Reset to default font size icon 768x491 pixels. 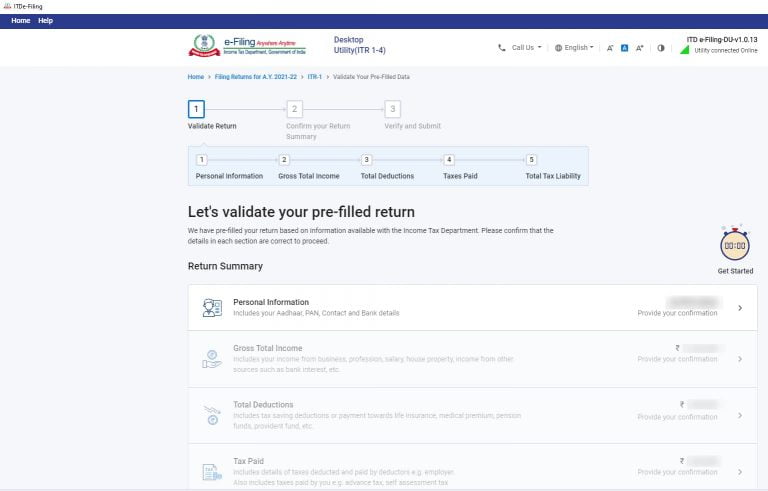click(x=624, y=47)
